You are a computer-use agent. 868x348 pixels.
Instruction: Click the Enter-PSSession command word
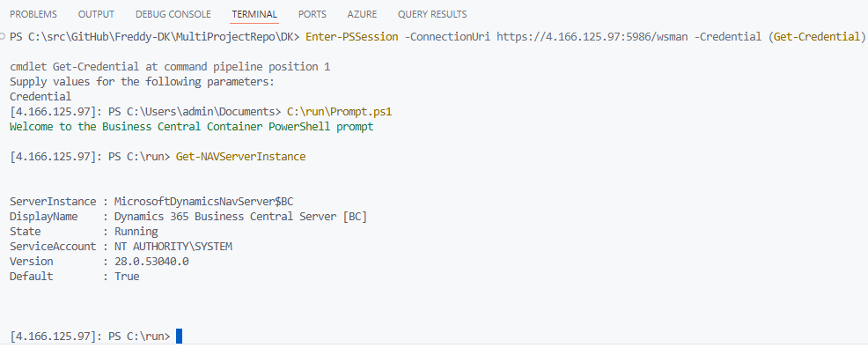[x=351, y=37]
